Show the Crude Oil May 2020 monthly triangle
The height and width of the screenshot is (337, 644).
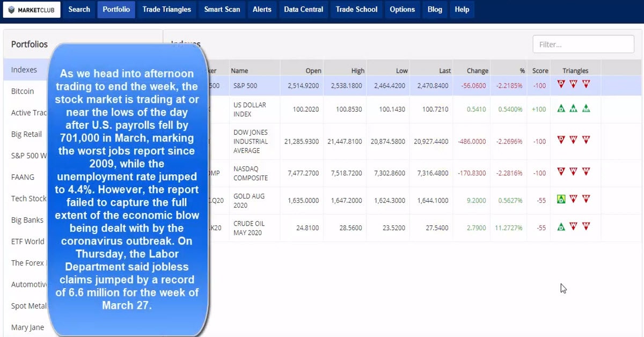pos(586,226)
